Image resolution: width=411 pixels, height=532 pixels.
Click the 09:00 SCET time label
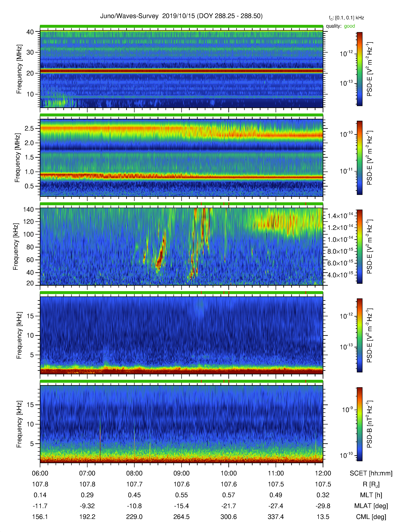(181, 473)
